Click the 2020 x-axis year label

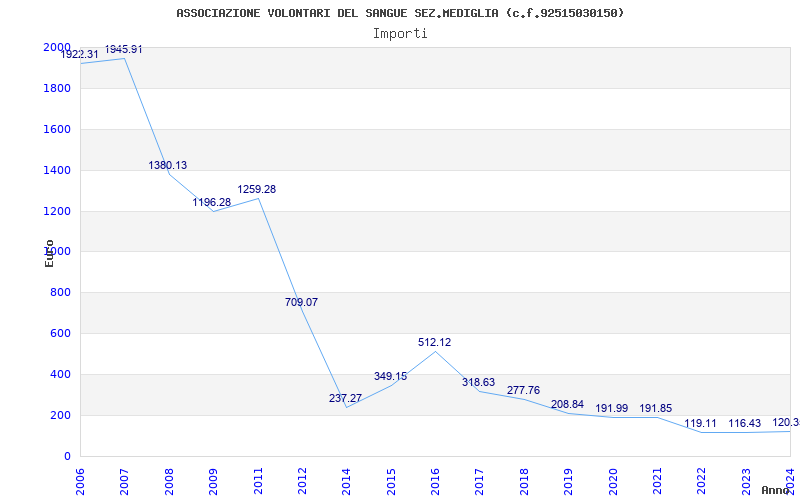point(613,481)
